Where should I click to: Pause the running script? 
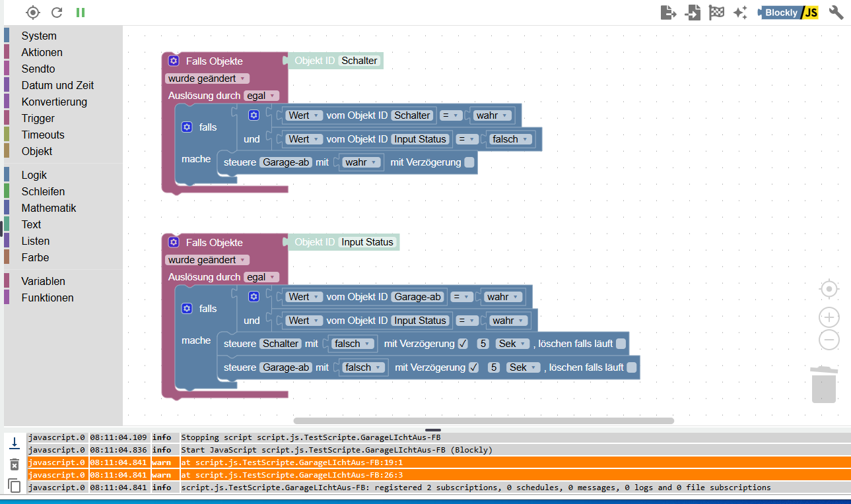click(81, 12)
